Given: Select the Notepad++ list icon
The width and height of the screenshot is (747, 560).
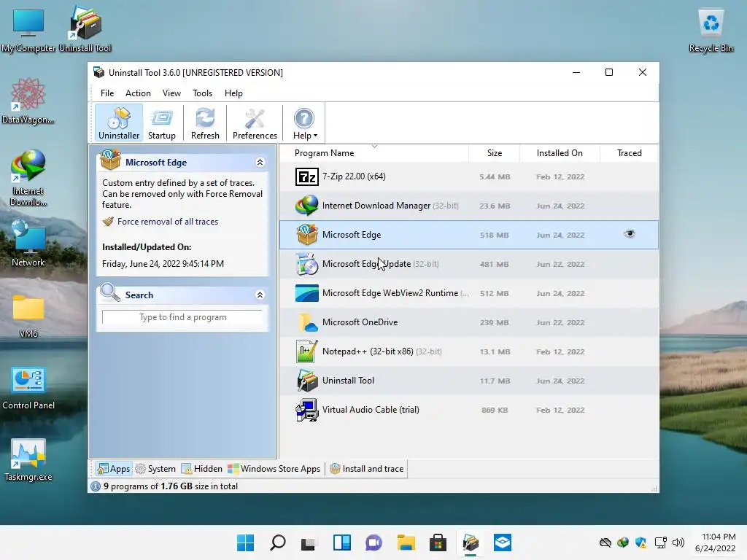Looking at the screenshot, I should tap(307, 351).
